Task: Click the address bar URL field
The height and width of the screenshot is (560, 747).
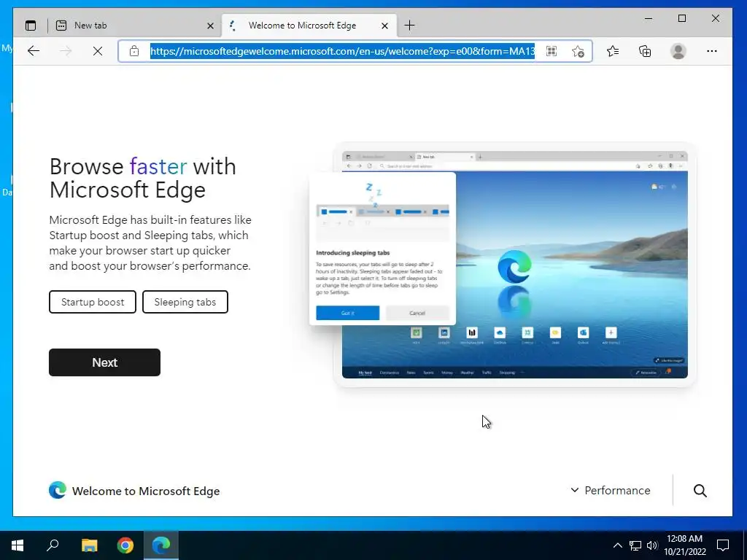Action: pyautogui.click(x=343, y=51)
